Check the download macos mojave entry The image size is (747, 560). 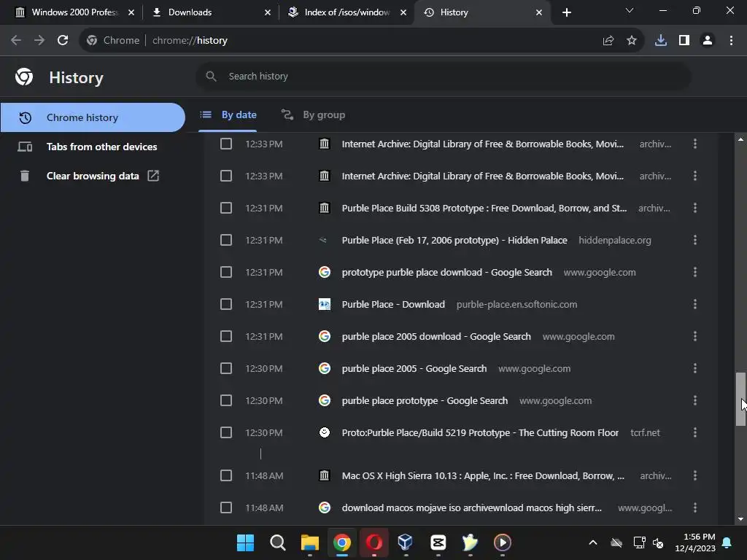click(226, 507)
